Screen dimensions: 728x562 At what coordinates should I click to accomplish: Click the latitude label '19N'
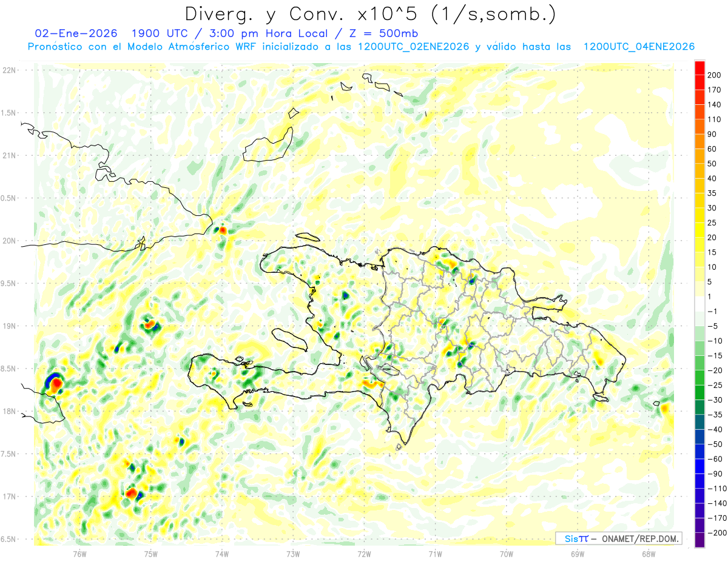coord(9,326)
